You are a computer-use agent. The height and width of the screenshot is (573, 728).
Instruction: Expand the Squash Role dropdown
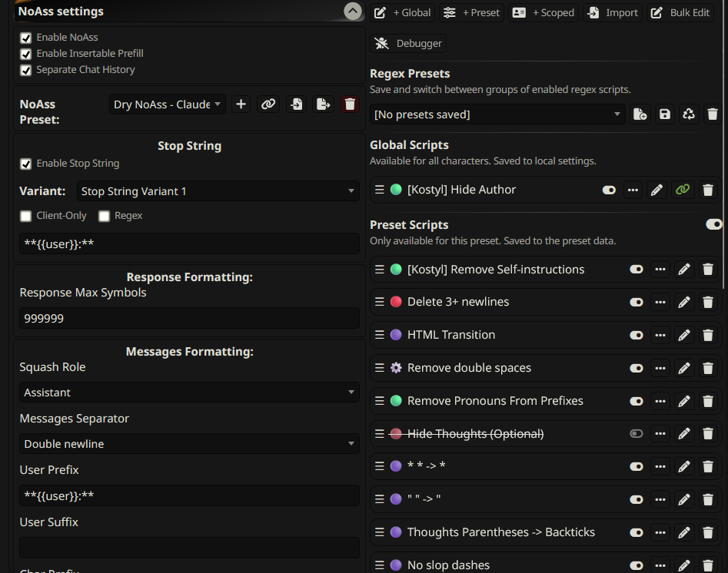(x=189, y=392)
